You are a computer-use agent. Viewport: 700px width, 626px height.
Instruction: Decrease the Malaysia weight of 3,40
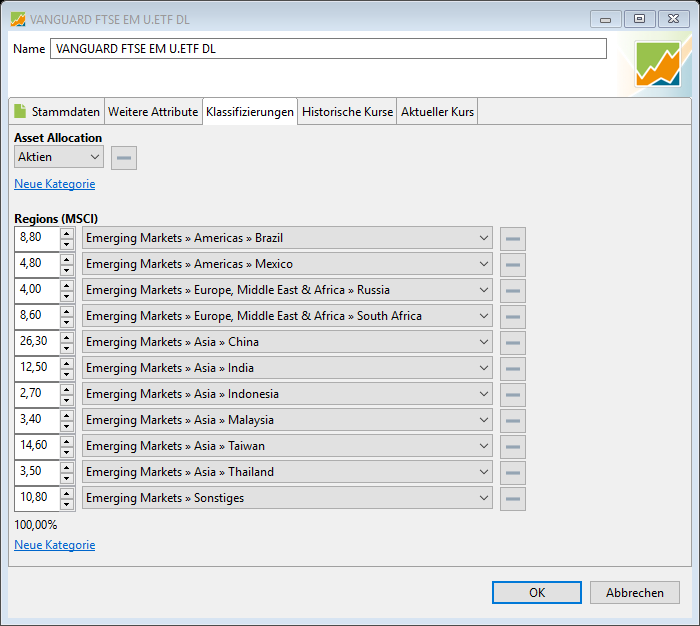[67, 426]
